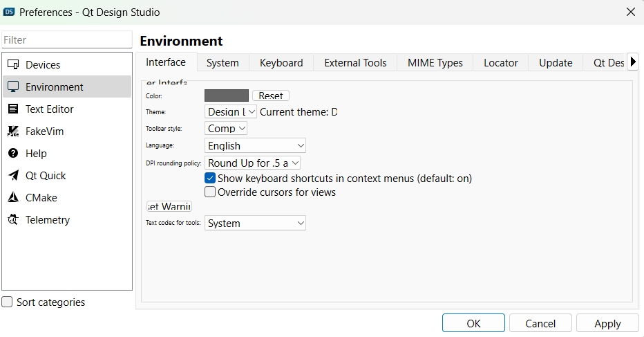Click the Text Editor category icon
Viewport: 644px width, 337px height.
pos(13,109)
